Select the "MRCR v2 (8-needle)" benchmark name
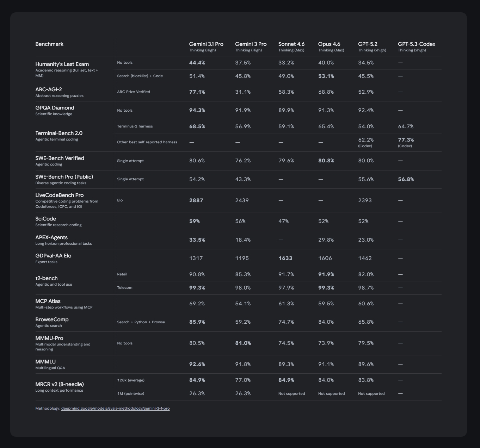The image size is (480, 448). click(x=60, y=384)
